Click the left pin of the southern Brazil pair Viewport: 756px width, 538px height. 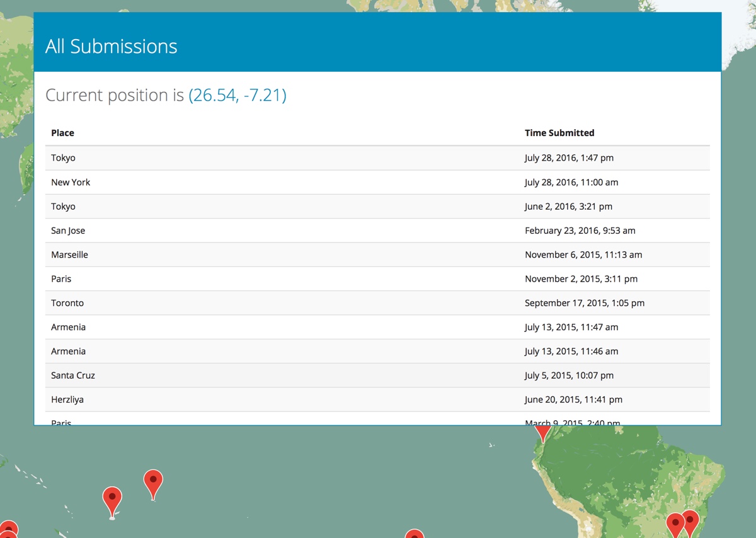coord(675,525)
